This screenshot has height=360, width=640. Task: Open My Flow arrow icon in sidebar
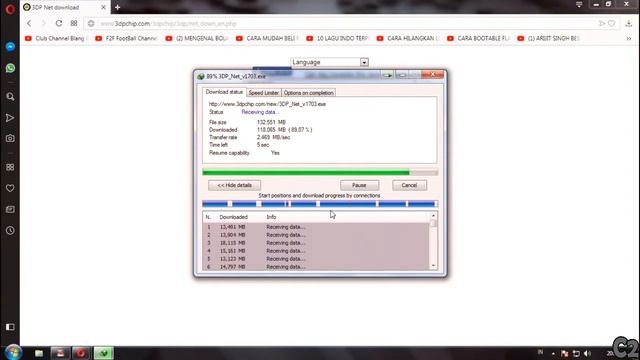click(x=10, y=118)
